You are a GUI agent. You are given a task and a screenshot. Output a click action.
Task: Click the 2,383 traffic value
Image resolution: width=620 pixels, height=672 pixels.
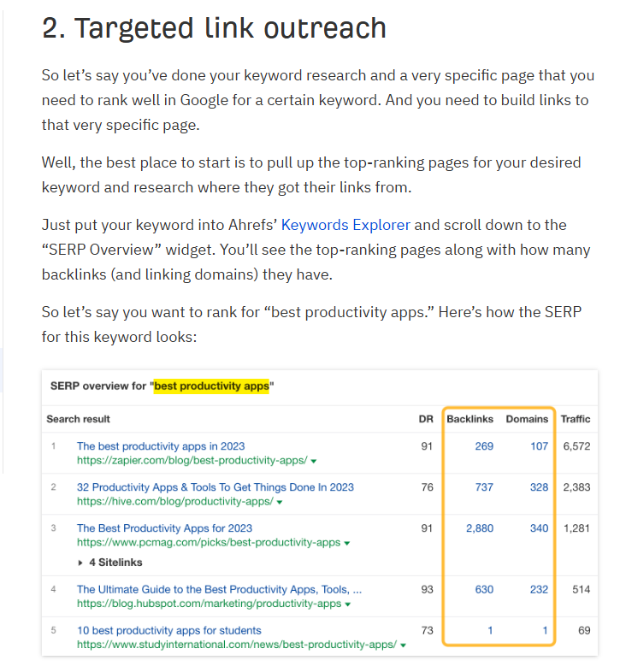click(x=576, y=487)
